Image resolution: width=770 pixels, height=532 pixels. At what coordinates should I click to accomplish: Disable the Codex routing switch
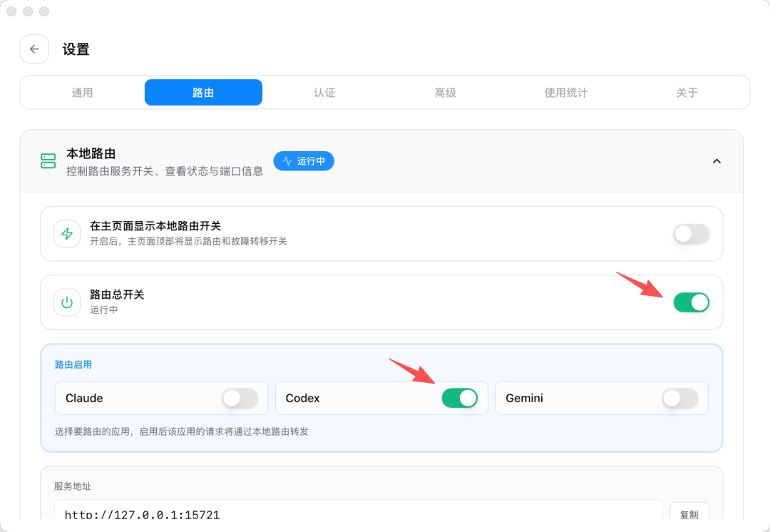click(x=460, y=399)
